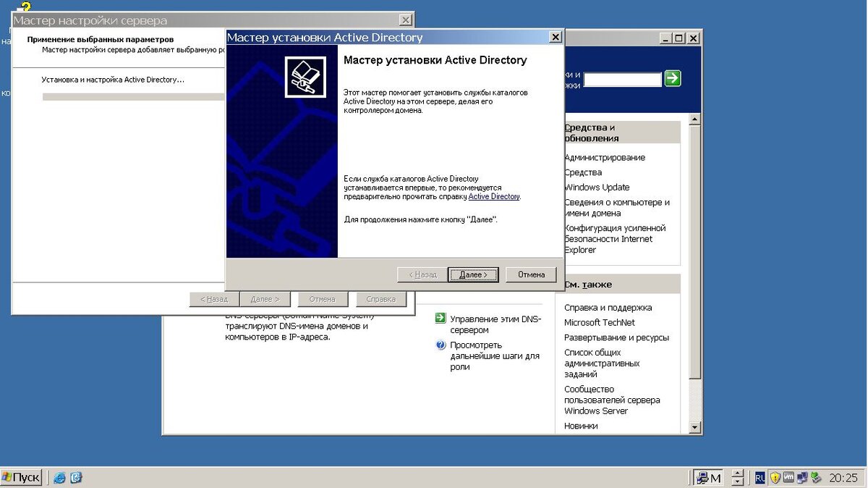Click the green arrow icon for managing DNS server
This screenshot has width=868, height=488.
point(441,318)
